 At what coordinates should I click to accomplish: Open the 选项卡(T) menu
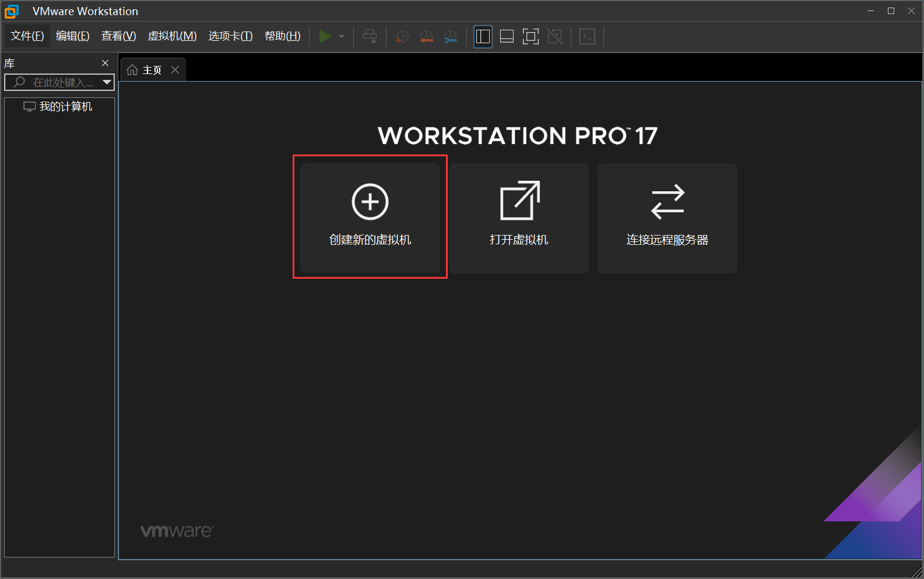(231, 36)
